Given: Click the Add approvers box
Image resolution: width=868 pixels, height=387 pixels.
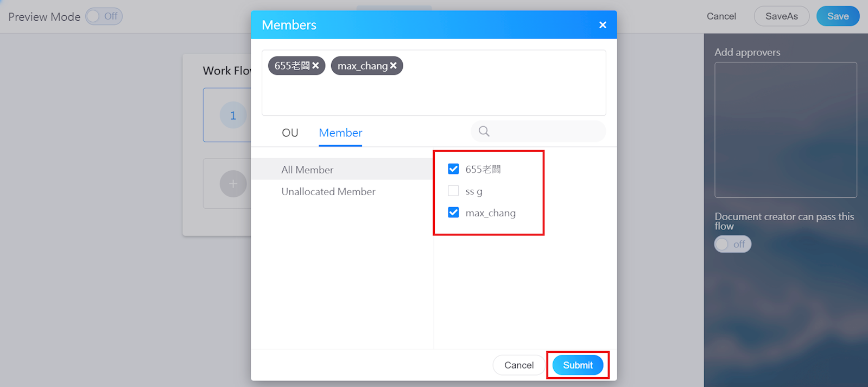Looking at the screenshot, I should [785, 130].
